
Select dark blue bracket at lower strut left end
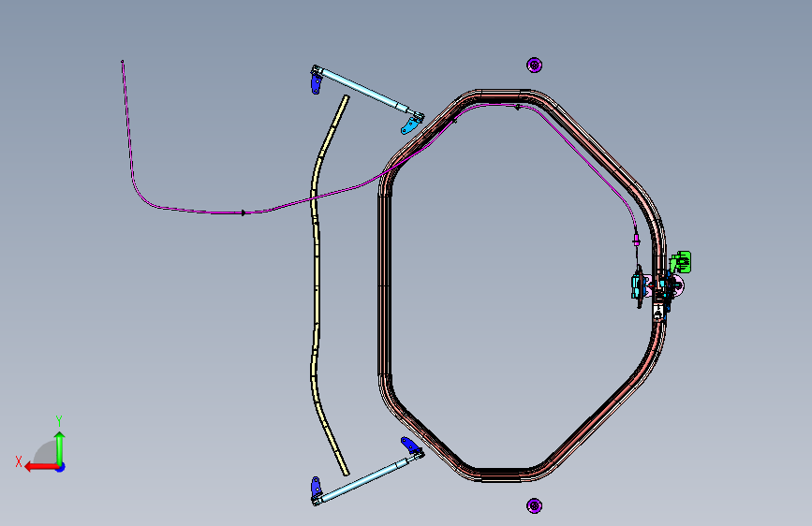tap(316, 487)
